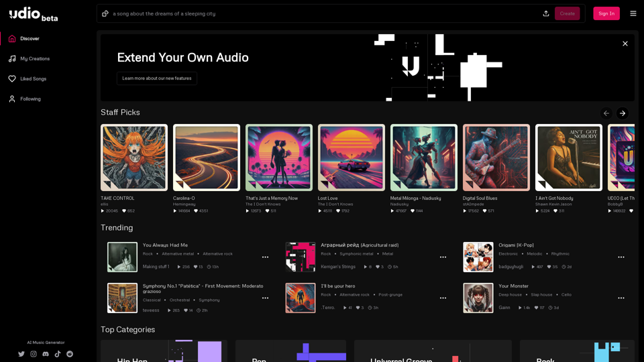Open the Universal Groove category card
This screenshot has height=362, width=644.
point(433,351)
